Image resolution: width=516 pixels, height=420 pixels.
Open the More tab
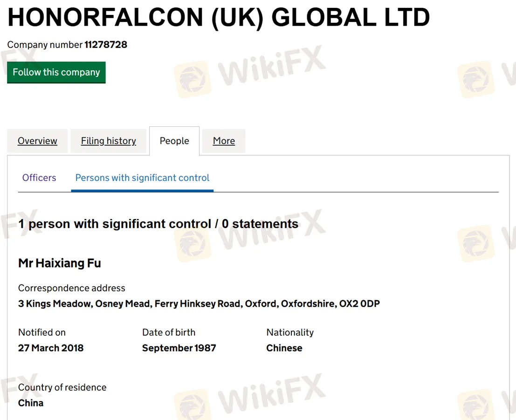[x=224, y=141]
